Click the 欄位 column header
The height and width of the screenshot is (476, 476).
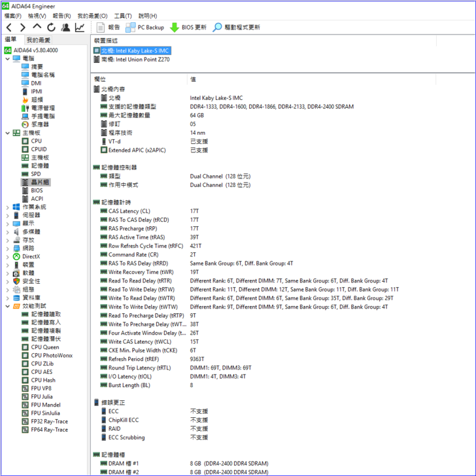[100, 79]
